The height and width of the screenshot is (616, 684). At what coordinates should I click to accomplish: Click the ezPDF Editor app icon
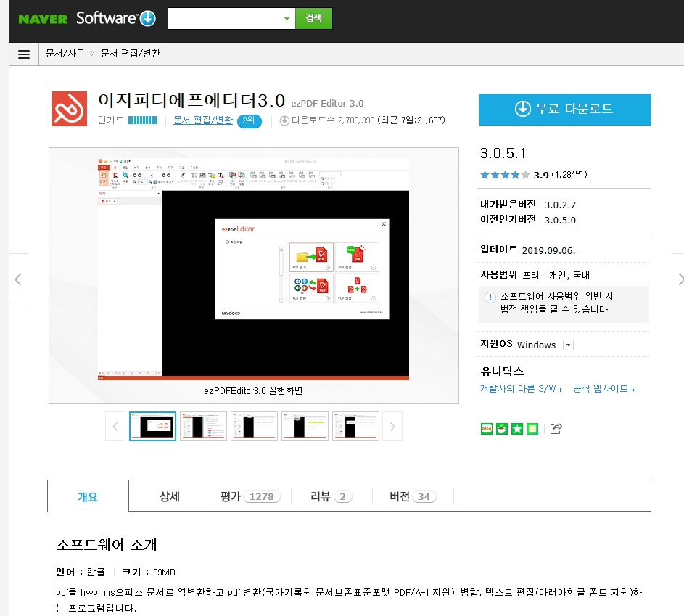[70, 109]
